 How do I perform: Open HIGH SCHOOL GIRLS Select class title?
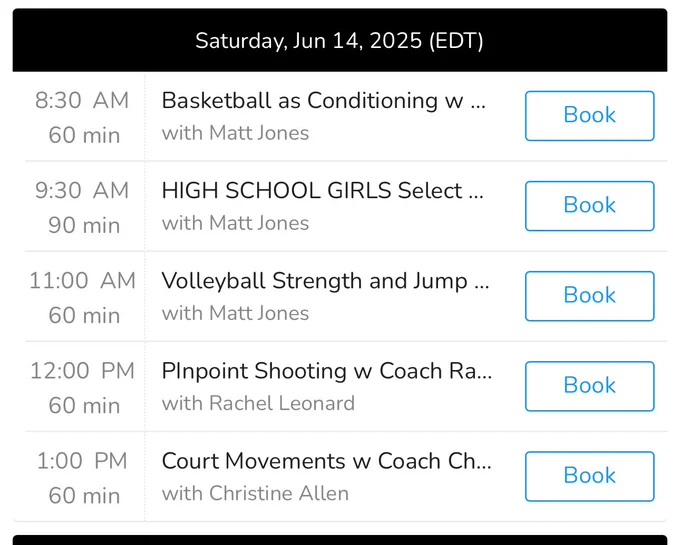tap(323, 191)
